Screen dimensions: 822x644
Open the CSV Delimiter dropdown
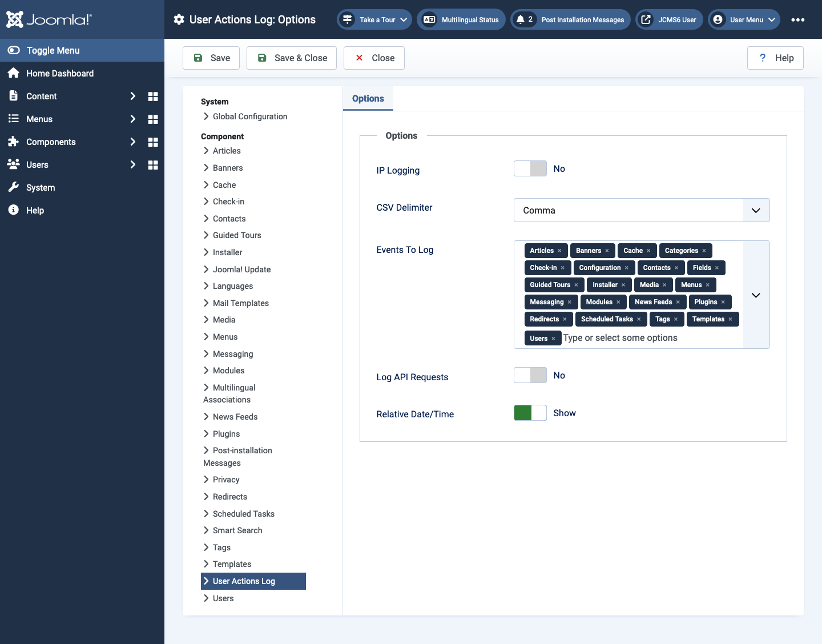point(756,210)
